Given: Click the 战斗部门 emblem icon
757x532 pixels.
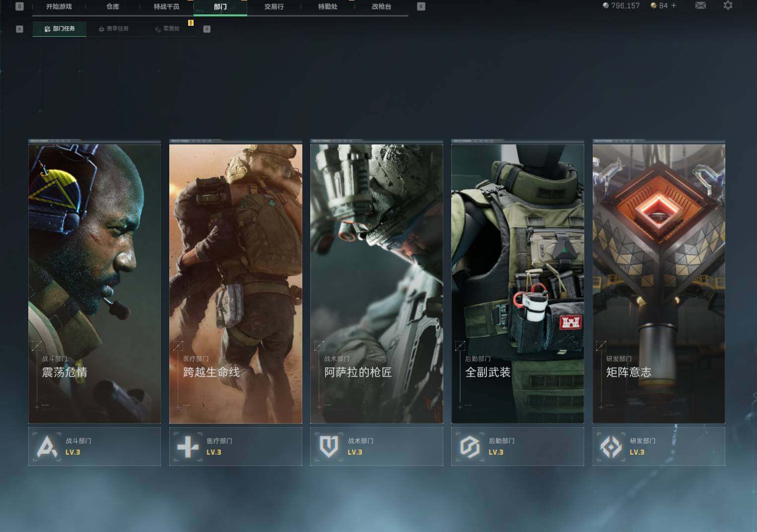Looking at the screenshot, I should click(x=47, y=447).
